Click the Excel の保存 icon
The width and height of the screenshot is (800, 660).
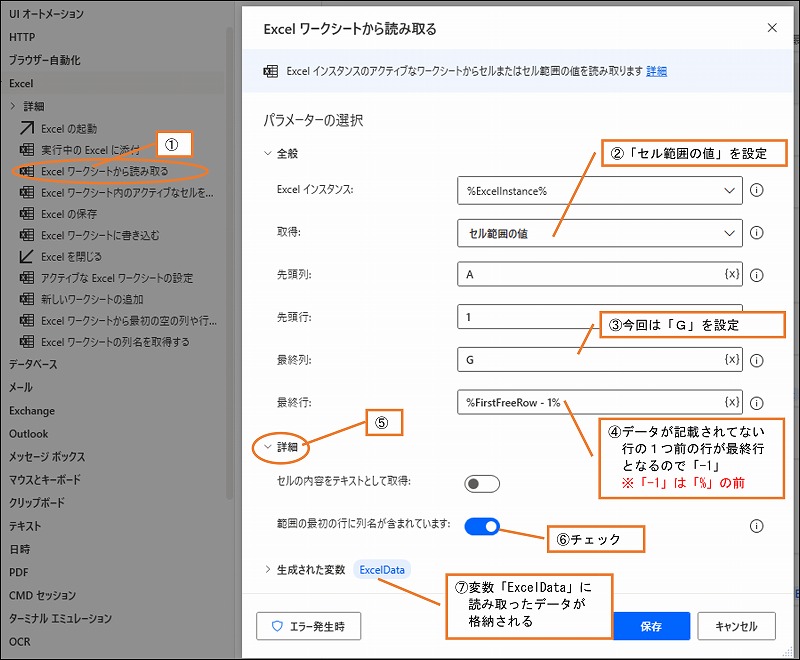click(27, 214)
